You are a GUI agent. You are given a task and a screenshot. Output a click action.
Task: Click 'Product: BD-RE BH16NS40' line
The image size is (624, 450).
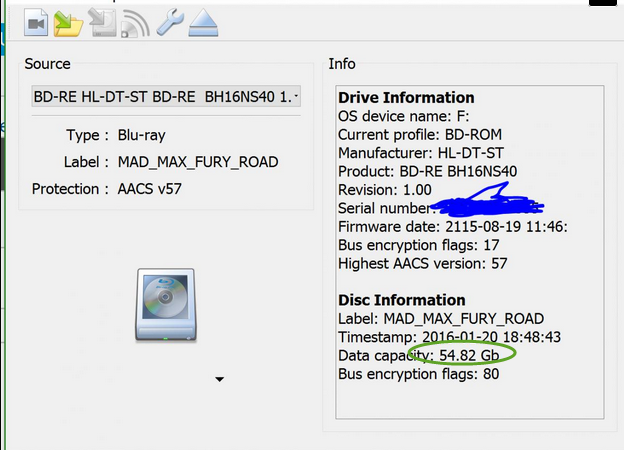(x=427, y=171)
